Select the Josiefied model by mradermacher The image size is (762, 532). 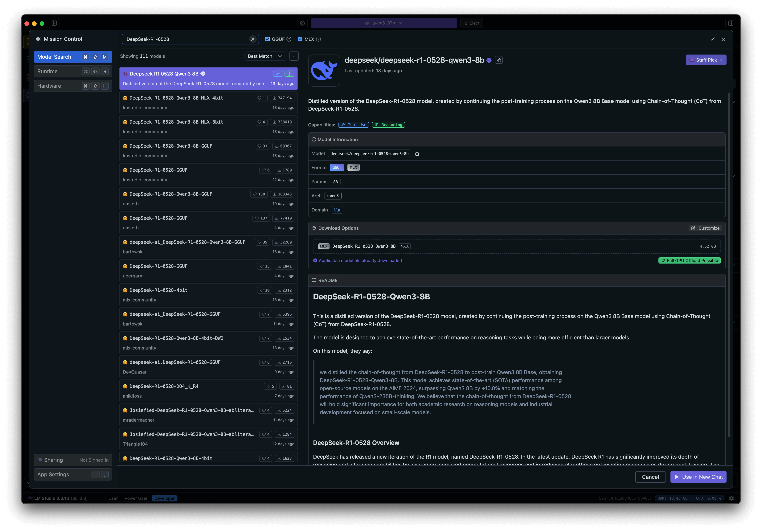208,415
